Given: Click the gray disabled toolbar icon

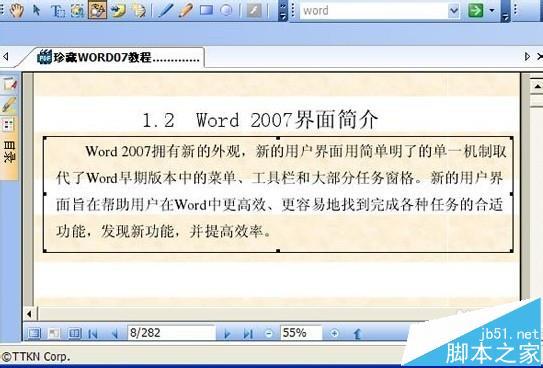Looking at the screenshot, I should (254, 10).
